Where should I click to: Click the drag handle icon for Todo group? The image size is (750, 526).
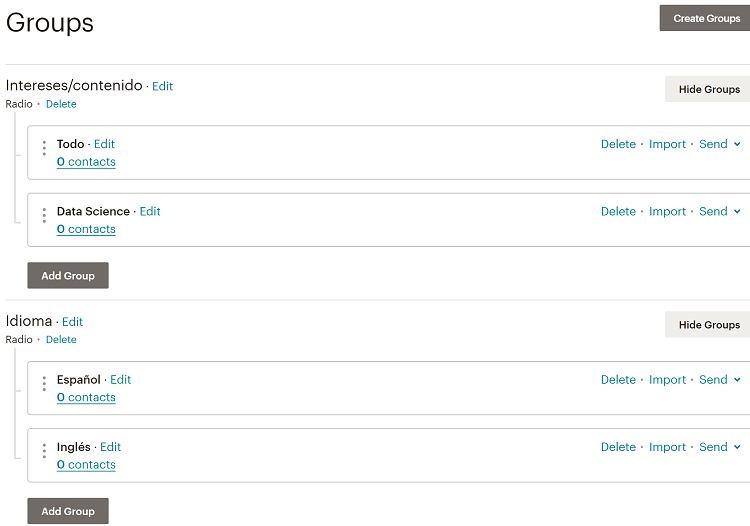[x=44, y=149]
